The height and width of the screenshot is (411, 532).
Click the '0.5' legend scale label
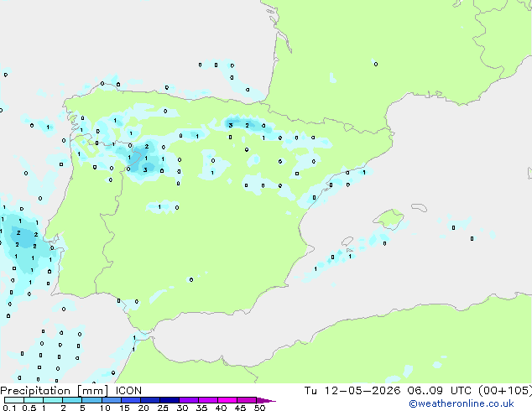coord(29,408)
